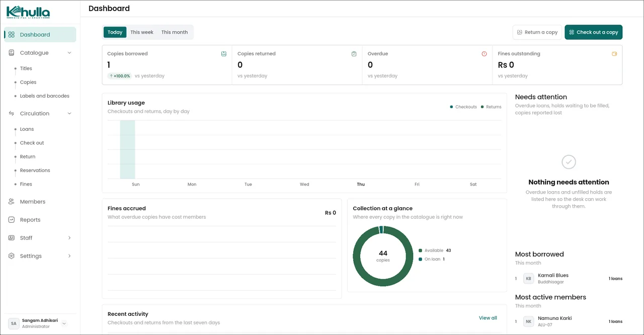The image size is (644, 335).
Task: Click the Fines accrued Rs 0 total
Action: coord(331,213)
